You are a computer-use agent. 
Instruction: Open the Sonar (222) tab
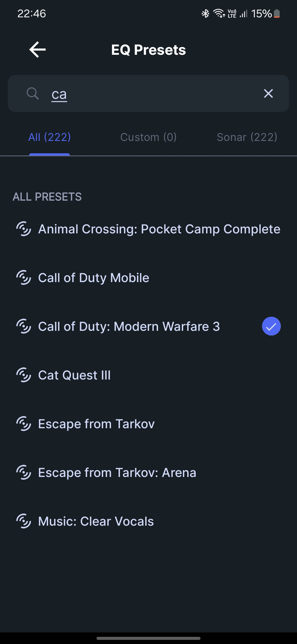[x=247, y=137]
